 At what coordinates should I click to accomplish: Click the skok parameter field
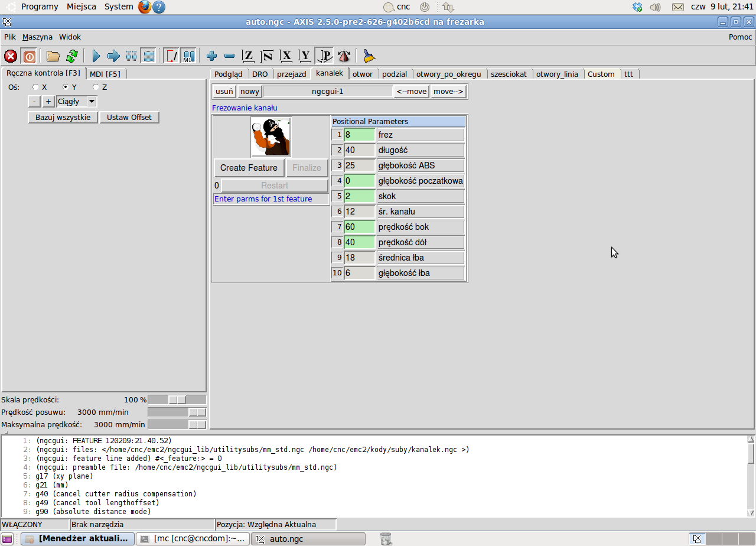[x=360, y=196]
